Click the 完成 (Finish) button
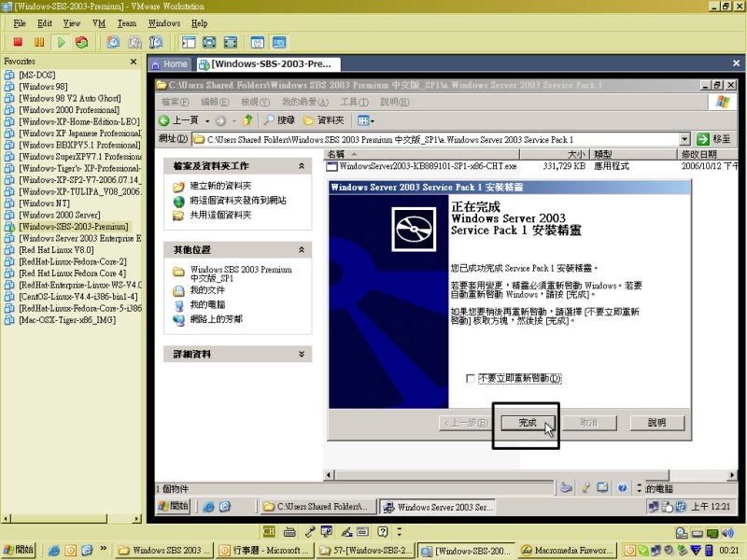Image resolution: width=747 pixels, height=560 pixels. pyautogui.click(x=528, y=423)
